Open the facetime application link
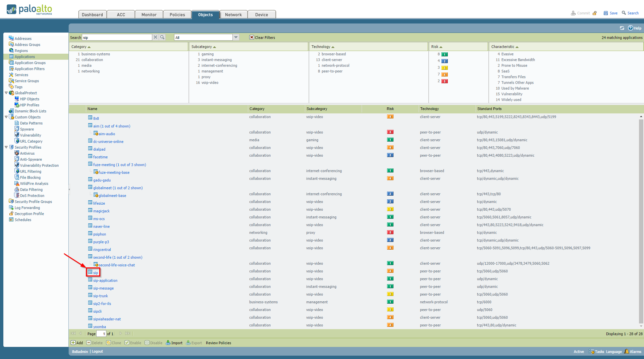Image resolution: width=644 pixels, height=359 pixels. 100,157
